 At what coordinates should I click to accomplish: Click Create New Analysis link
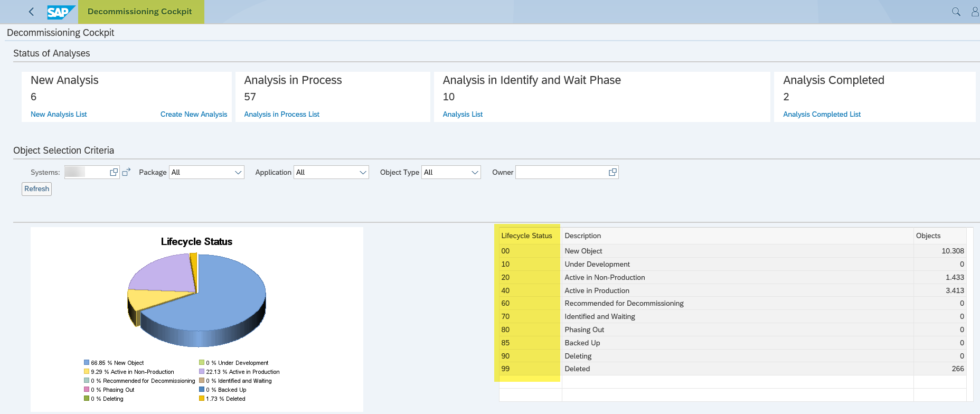[x=194, y=114]
